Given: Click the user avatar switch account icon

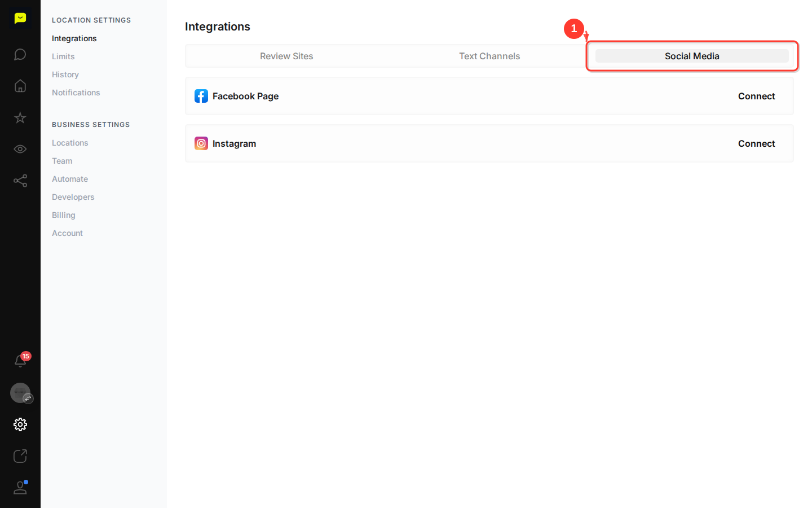Looking at the screenshot, I should click(x=21, y=393).
